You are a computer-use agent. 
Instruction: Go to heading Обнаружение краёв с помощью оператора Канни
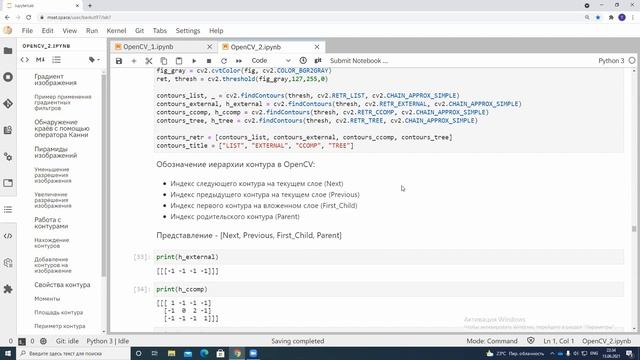pyautogui.click(x=62, y=128)
